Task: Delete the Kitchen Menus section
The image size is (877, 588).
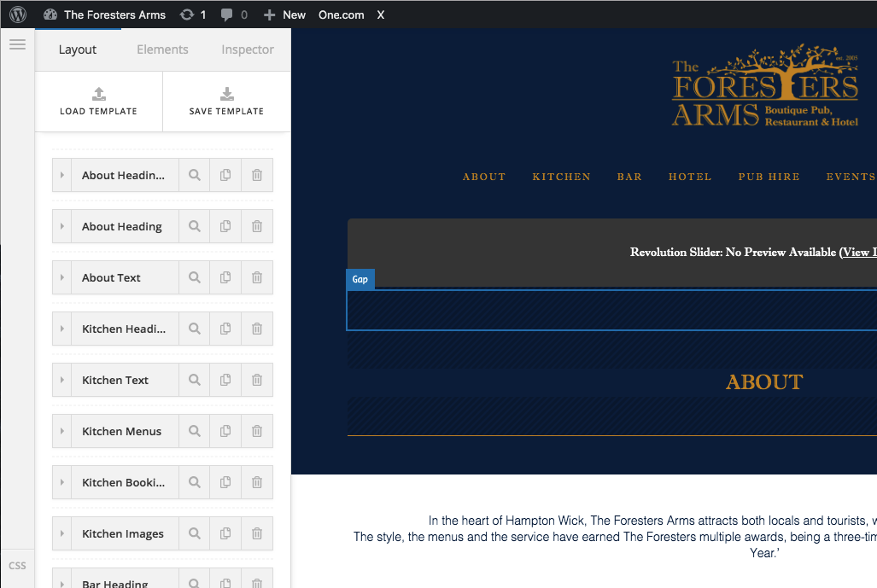Action: (x=257, y=431)
